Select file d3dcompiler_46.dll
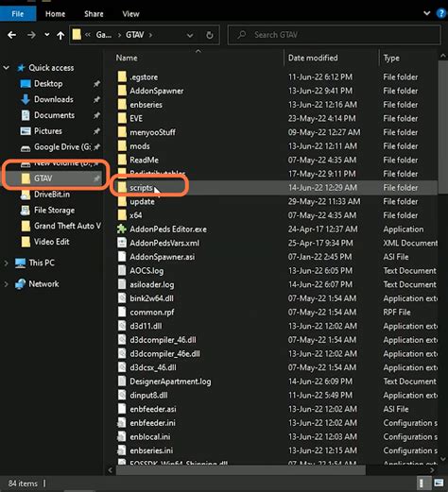The image size is (448, 492). 163,340
